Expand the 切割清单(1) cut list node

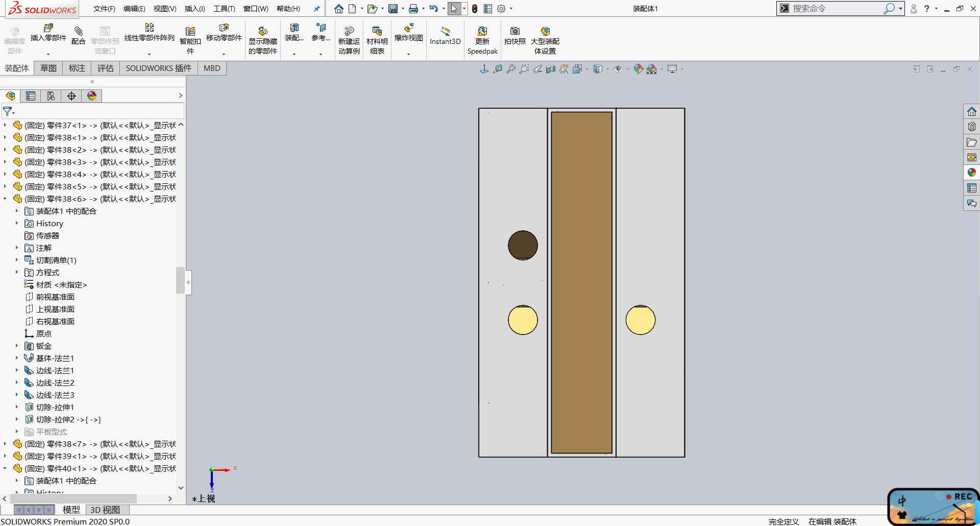pos(16,260)
